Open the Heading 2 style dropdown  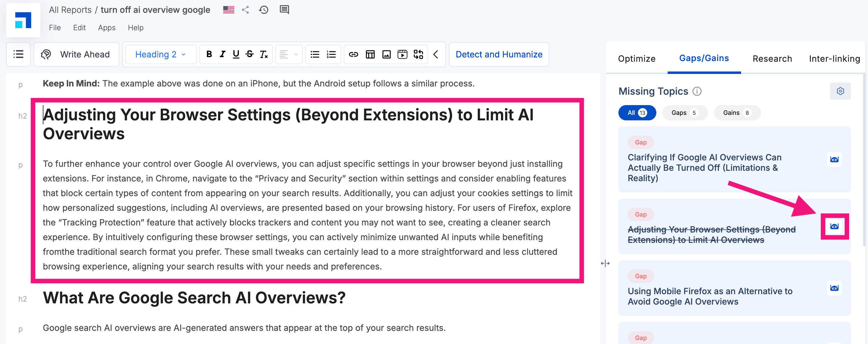pyautogui.click(x=161, y=54)
